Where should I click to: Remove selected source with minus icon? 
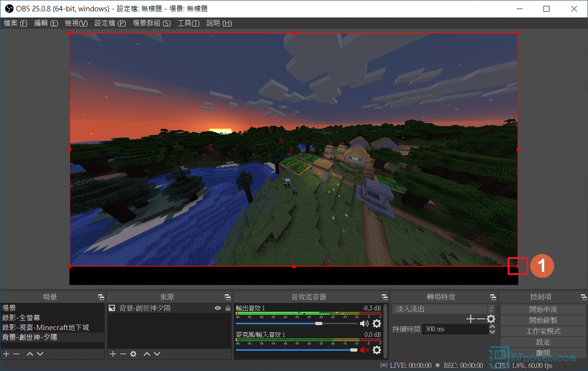tap(123, 354)
